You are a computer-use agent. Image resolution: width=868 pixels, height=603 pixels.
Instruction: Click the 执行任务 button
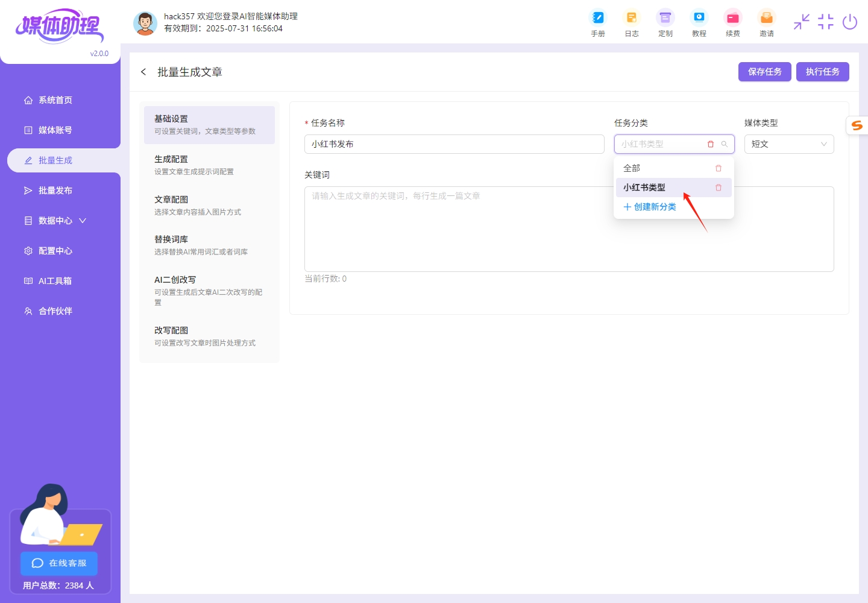[822, 71]
